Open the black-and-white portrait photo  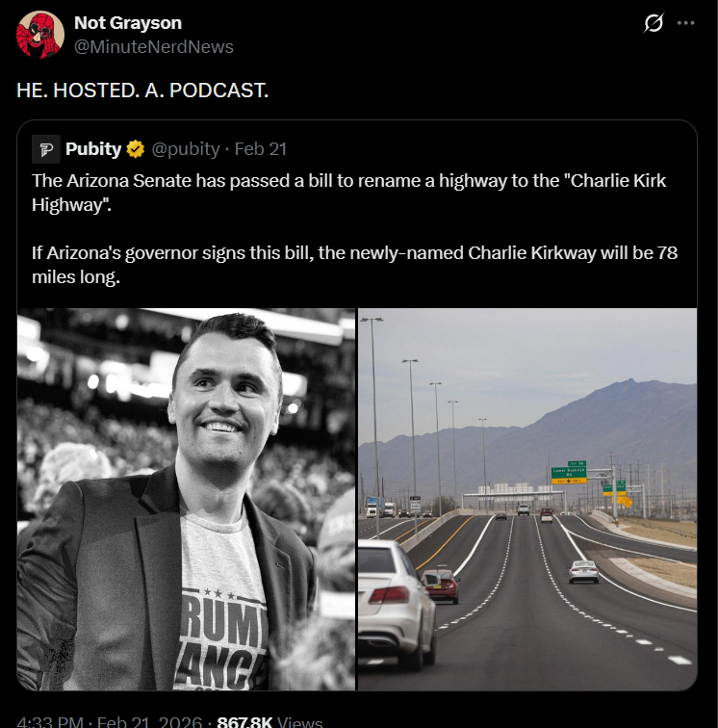click(186, 499)
